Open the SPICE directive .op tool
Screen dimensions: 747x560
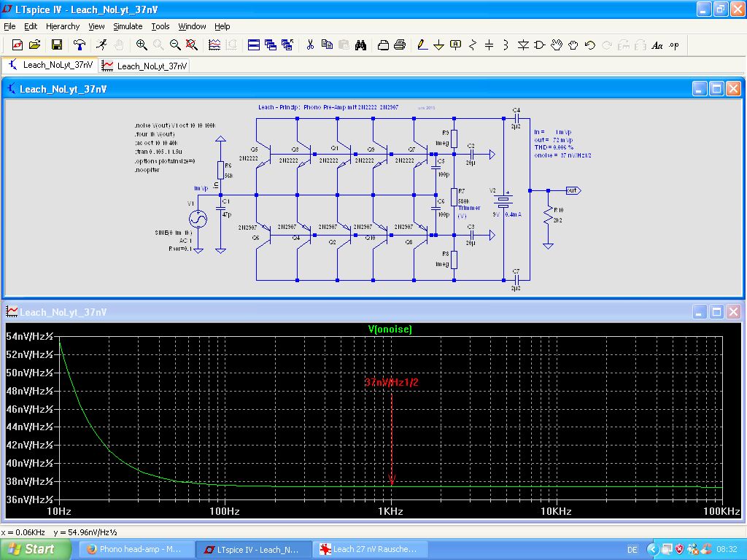(x=673, y=44)
